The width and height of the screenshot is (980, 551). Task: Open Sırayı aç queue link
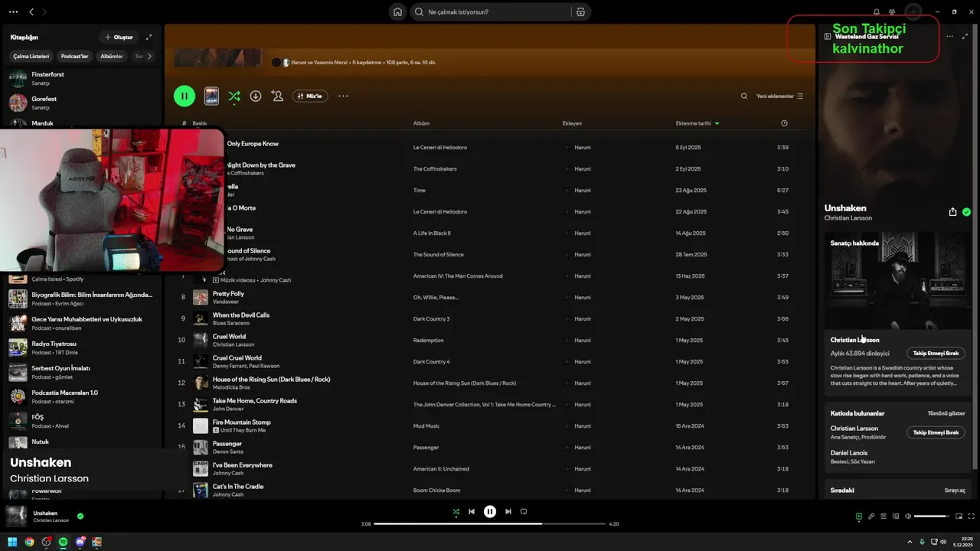coord(955,490)
